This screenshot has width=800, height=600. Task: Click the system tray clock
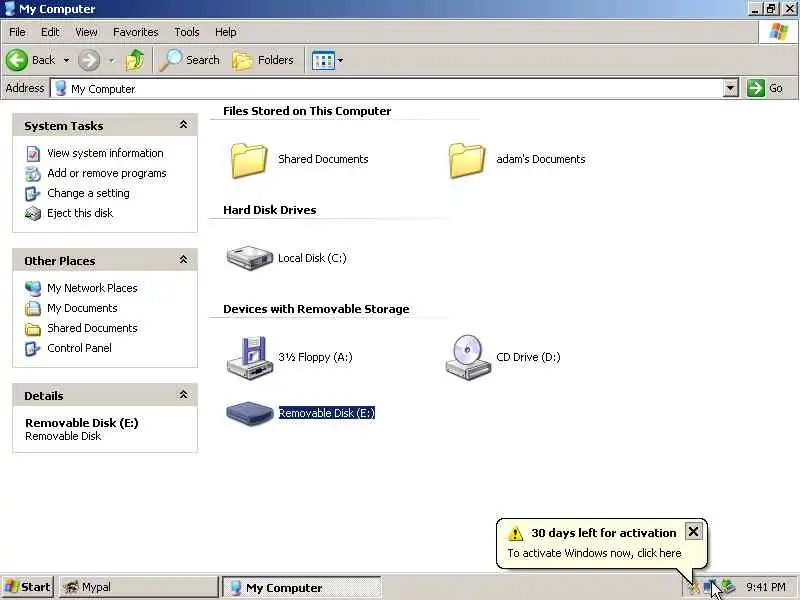766,587
